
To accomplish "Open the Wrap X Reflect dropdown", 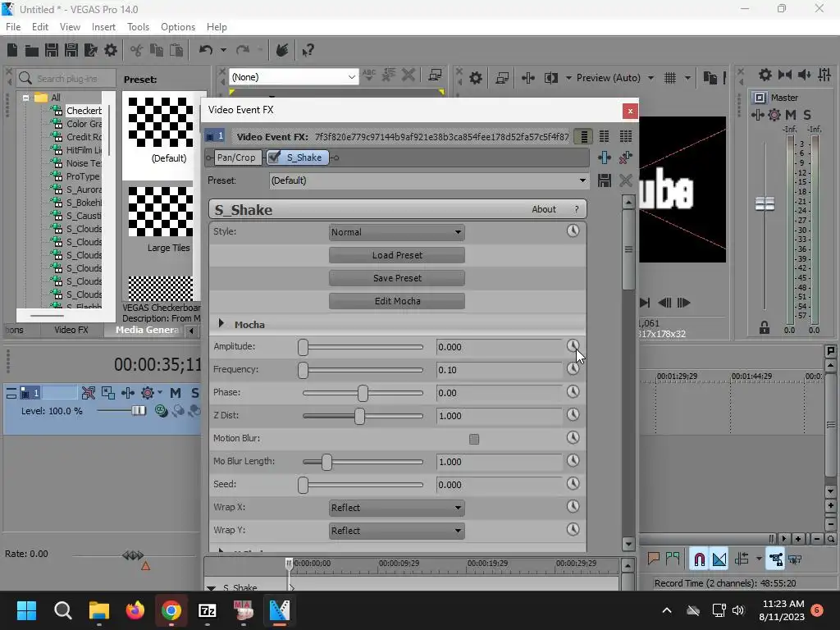I will pyautogui.click(x=396, y=507).
